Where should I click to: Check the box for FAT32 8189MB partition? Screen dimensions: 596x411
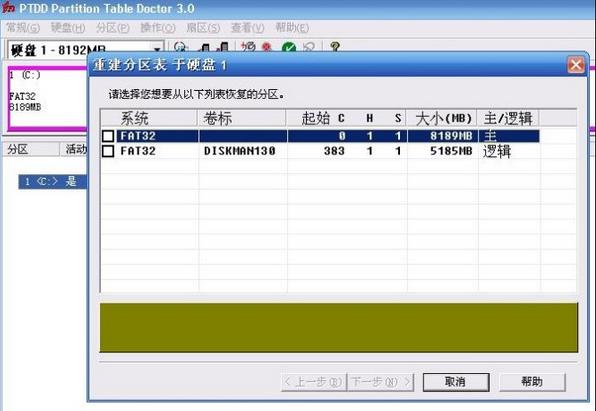pyautogui.click(x=108, y=136)
